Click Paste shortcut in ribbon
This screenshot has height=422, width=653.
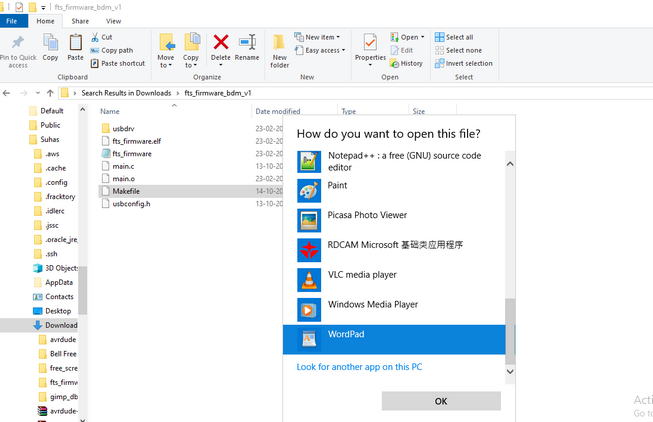tap(118, 63)
